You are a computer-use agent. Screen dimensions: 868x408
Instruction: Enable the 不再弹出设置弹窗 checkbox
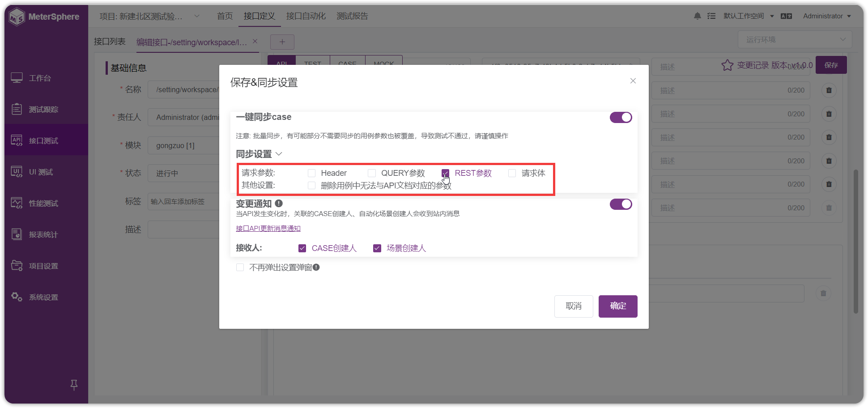pyautogui.click(x=240, y=267)
